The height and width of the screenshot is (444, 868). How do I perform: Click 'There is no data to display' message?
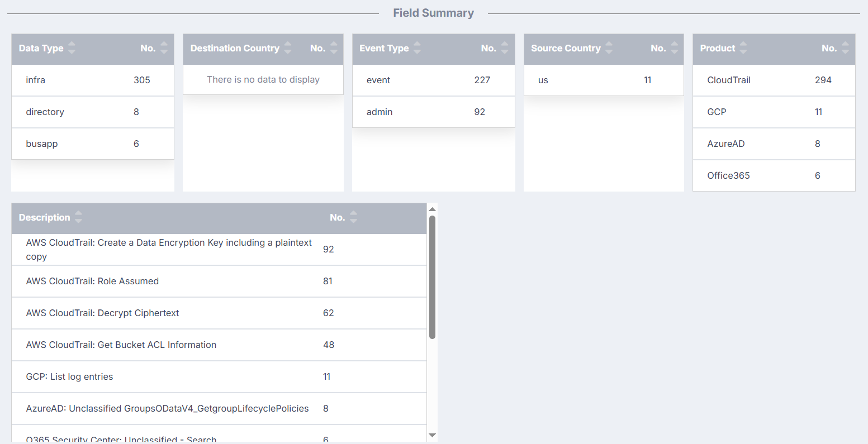tap(263, 79)
